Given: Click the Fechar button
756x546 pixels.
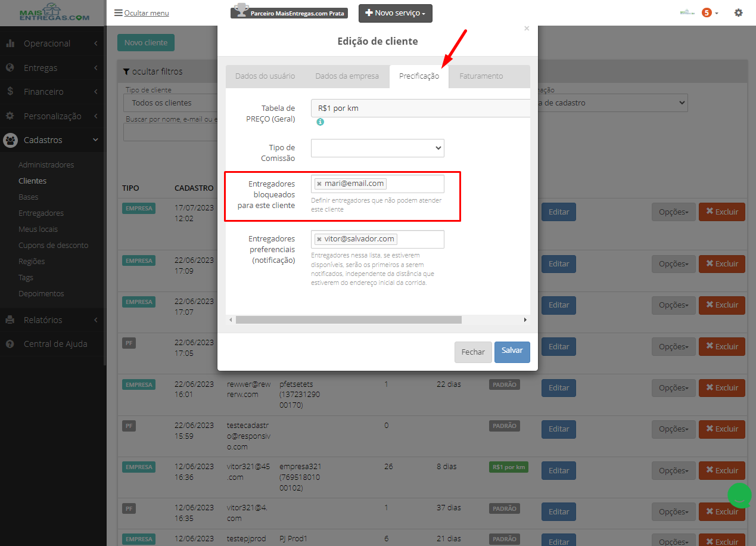Looking at the screenshot, I should tap(473, 352).
